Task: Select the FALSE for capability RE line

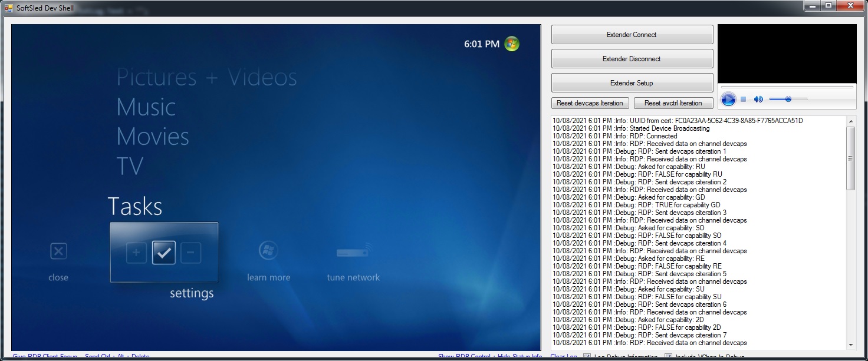Action: tap(637, 266)
